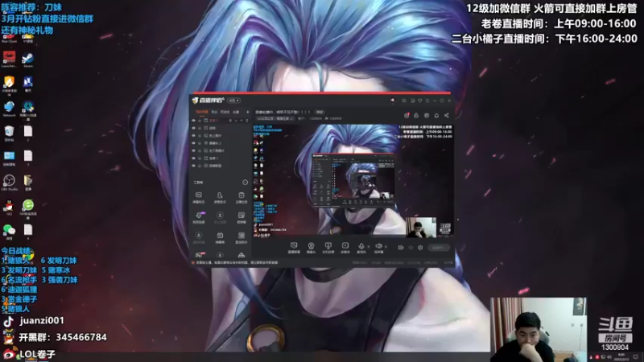Add screen capture source from bottom toolbar
The image size is (644, 362).
[294, 247]
